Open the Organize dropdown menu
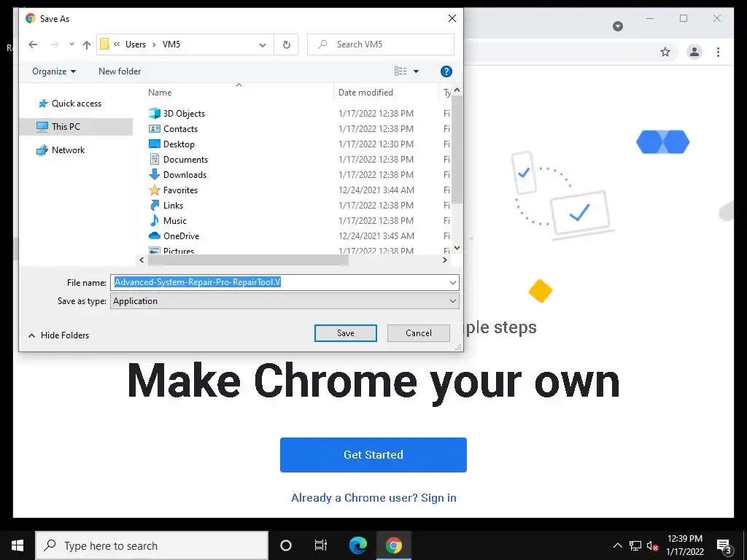The height and width of the screenshot is (560, 747). (54, 71)
